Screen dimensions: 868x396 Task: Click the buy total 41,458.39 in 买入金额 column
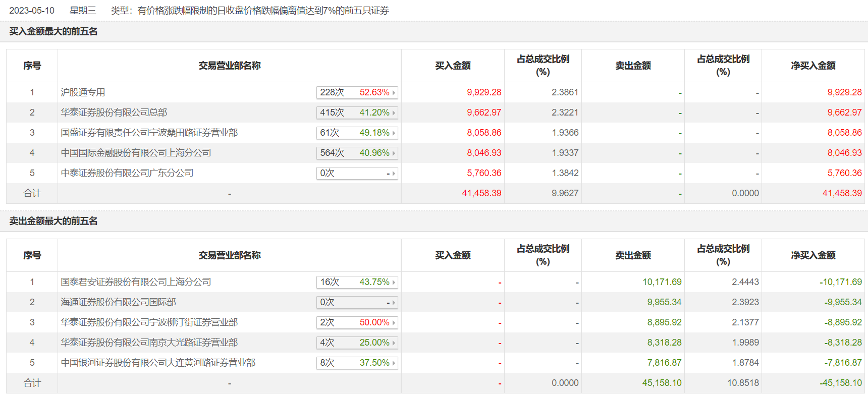[x=481, y=193]
